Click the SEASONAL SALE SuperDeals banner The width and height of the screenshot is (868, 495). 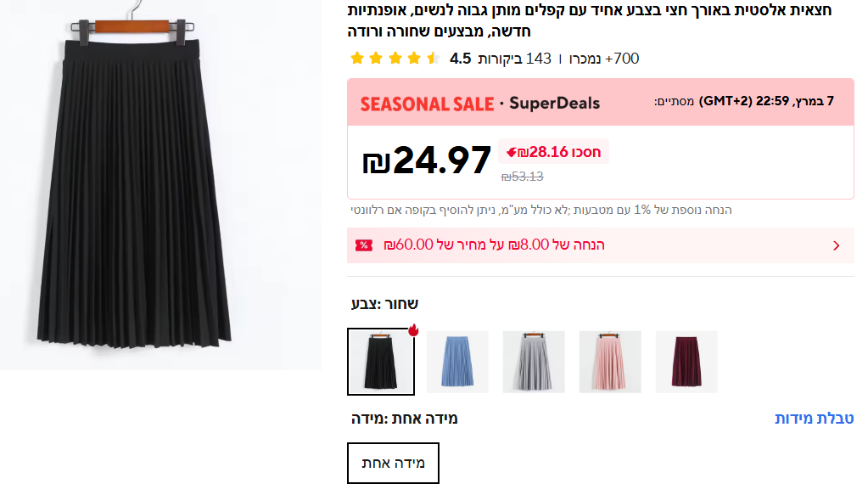479,104
